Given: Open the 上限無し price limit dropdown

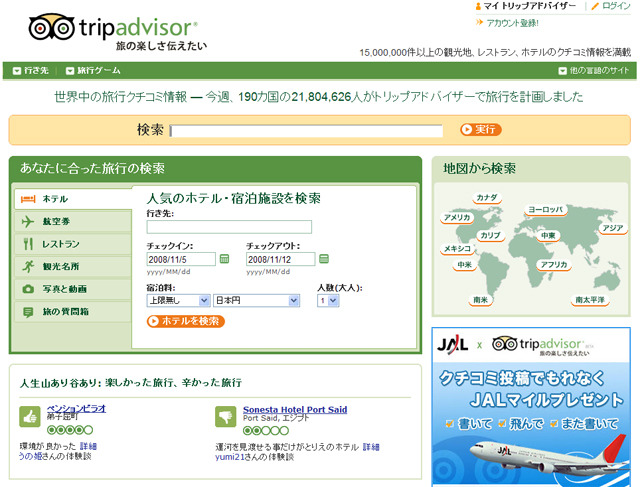Looking at the screenshot, I should coord(178,300).
